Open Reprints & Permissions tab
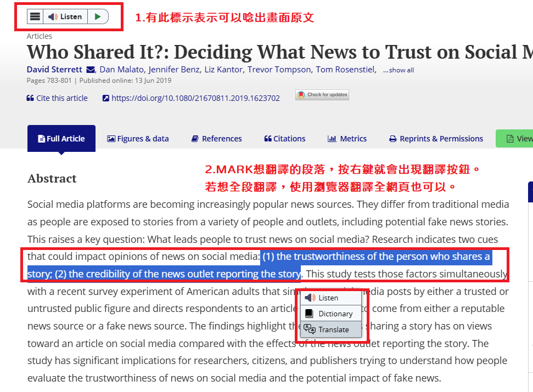 tap(436, 139)
